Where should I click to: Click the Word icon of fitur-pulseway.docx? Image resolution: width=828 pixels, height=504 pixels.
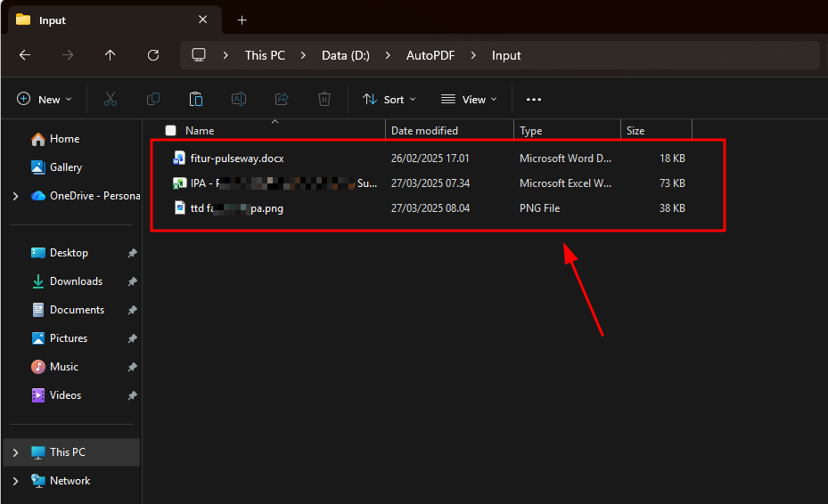(179, 158)
